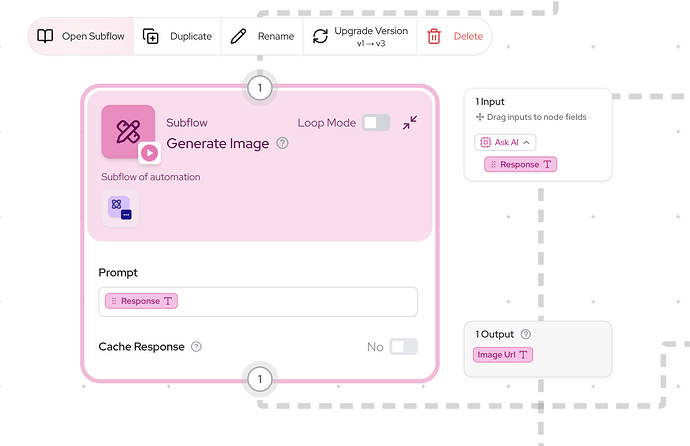Viewport: 690px width, 446px height.
Task: Click the help icon beside 1 Output
Action: pos(525,334)
